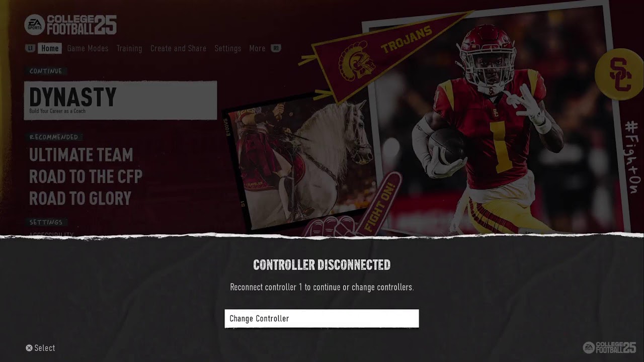Click the L1 bumper icon
The width and height of the screenshot is (644, 362).
pyautogui.click(x=31, y=48)
